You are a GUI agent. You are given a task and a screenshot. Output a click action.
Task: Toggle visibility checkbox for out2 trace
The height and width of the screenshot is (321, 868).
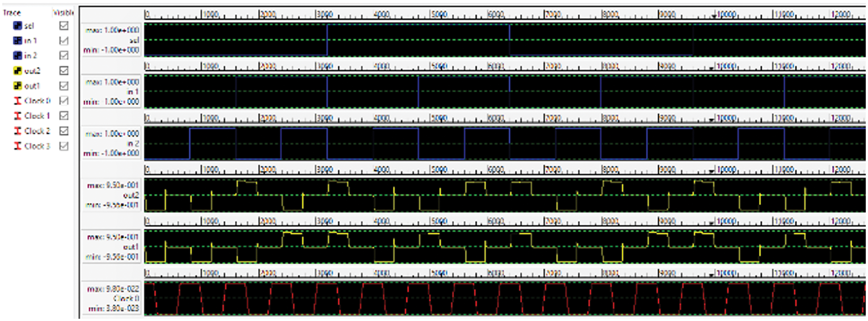tap(64, 71)
